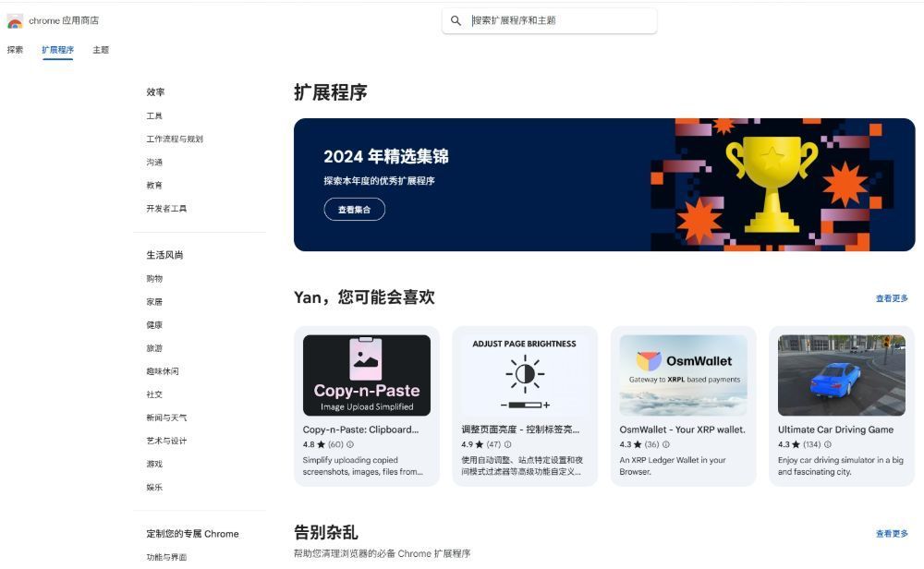Click the Copy-n-Paste: Clipboard title
Screen dimensions: 924x569
[x=360, y=430]
